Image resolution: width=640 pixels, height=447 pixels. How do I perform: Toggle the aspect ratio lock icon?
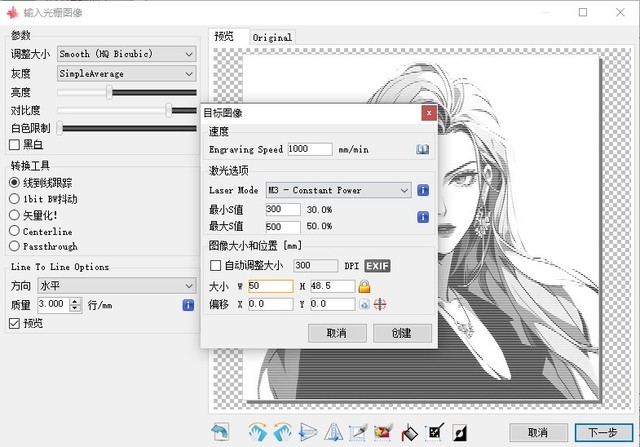tap(364, 287)
